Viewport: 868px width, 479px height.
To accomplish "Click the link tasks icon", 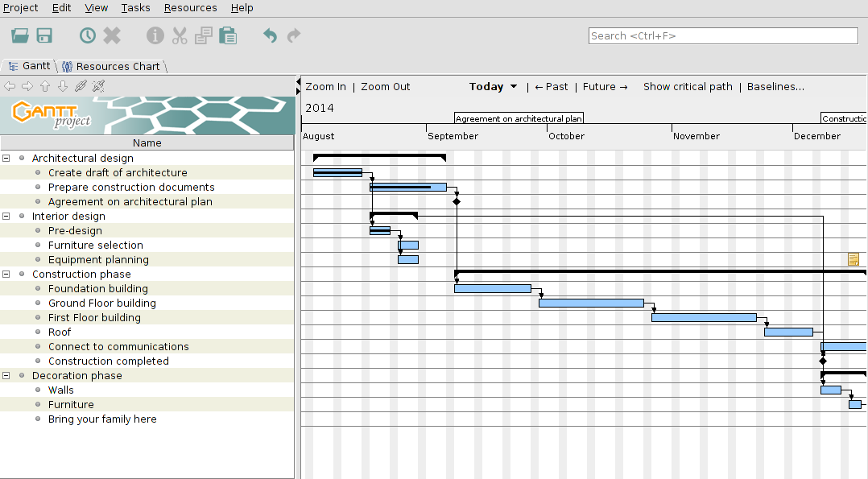I will 81,86.
